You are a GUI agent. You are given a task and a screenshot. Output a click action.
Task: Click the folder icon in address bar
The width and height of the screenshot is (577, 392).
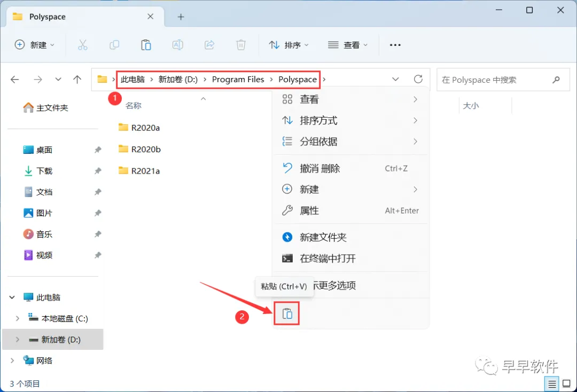pos(102,79)
